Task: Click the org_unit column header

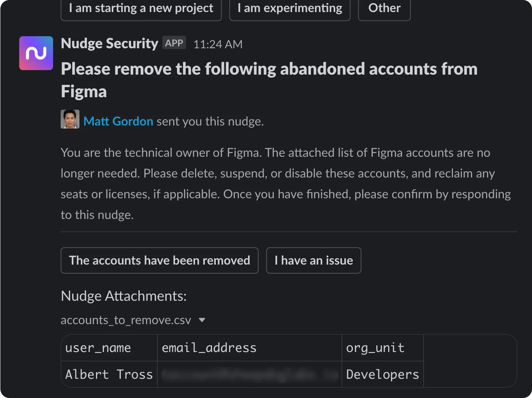Action: tap(375, 347)
